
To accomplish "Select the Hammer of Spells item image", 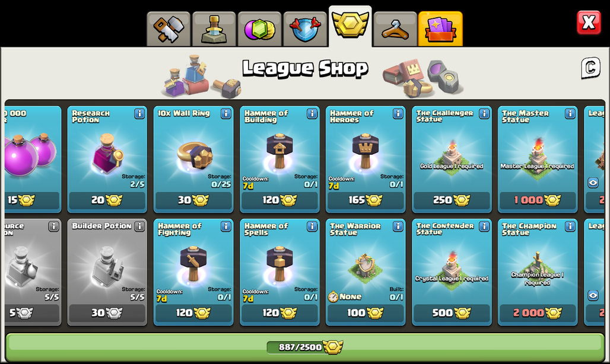I will [279, 264].
